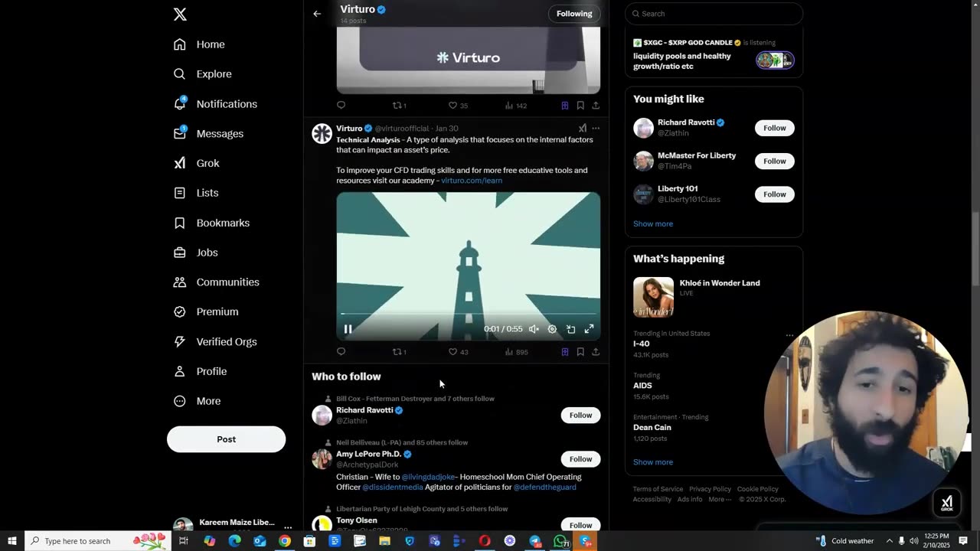The height and width of the screenshot is (551, 980).
Task: Follow Richard Ravotti in Who to follow
Action: click(580, 416)
